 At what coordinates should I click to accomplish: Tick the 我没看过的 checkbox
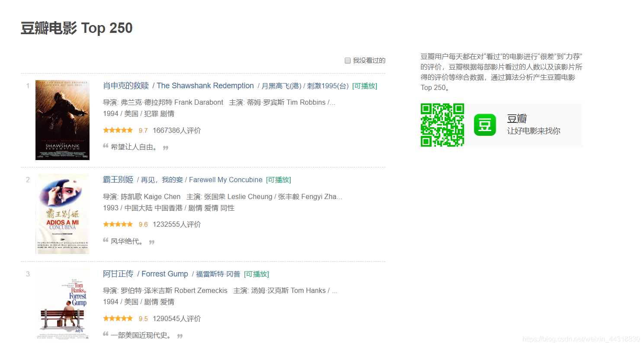click(x=347, y=61)
